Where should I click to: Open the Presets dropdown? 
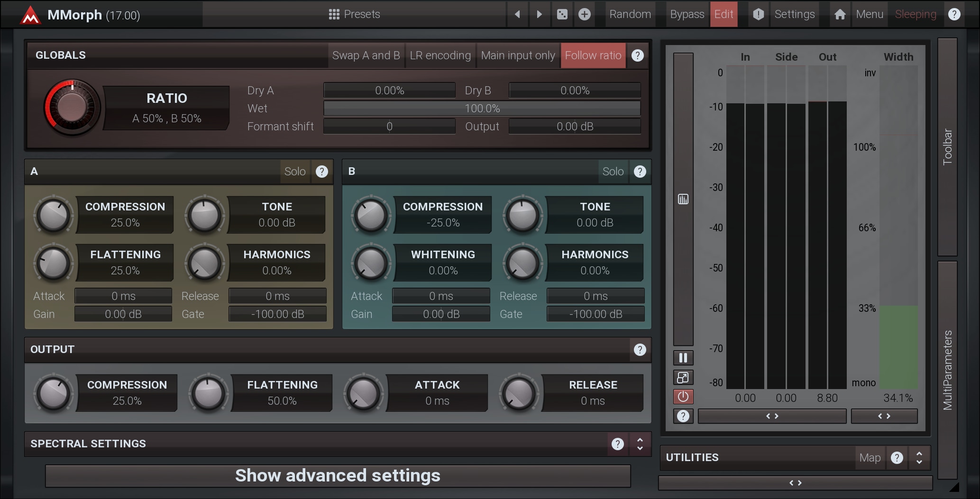[x=355, y=14]
